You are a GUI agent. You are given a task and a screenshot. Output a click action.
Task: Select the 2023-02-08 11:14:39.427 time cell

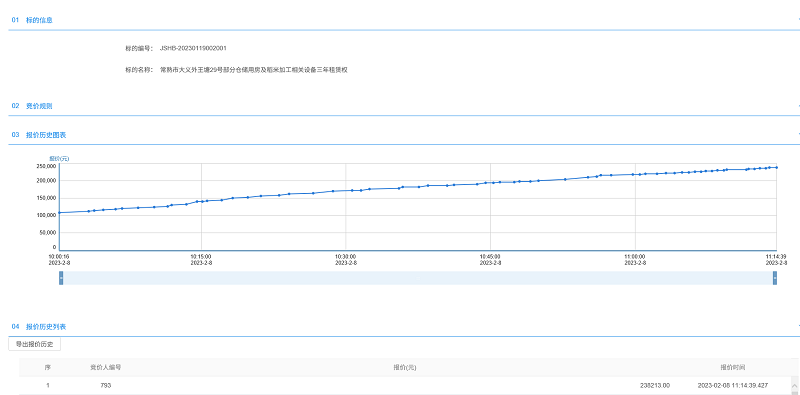733,386
